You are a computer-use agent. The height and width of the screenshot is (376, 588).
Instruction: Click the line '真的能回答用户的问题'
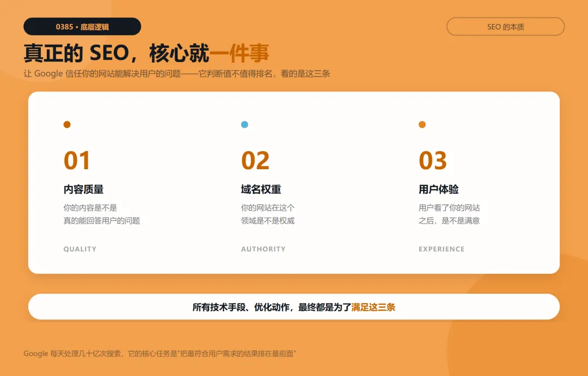[x=102, y=220]
